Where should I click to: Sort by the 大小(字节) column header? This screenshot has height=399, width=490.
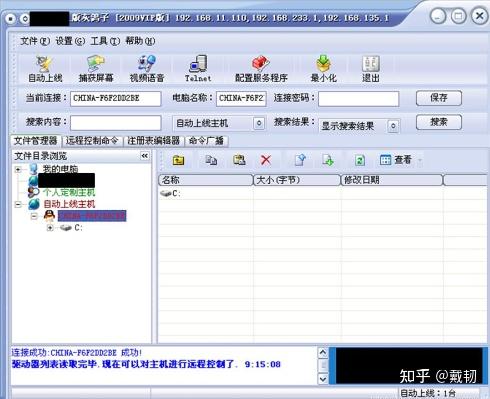coord(297,180)
